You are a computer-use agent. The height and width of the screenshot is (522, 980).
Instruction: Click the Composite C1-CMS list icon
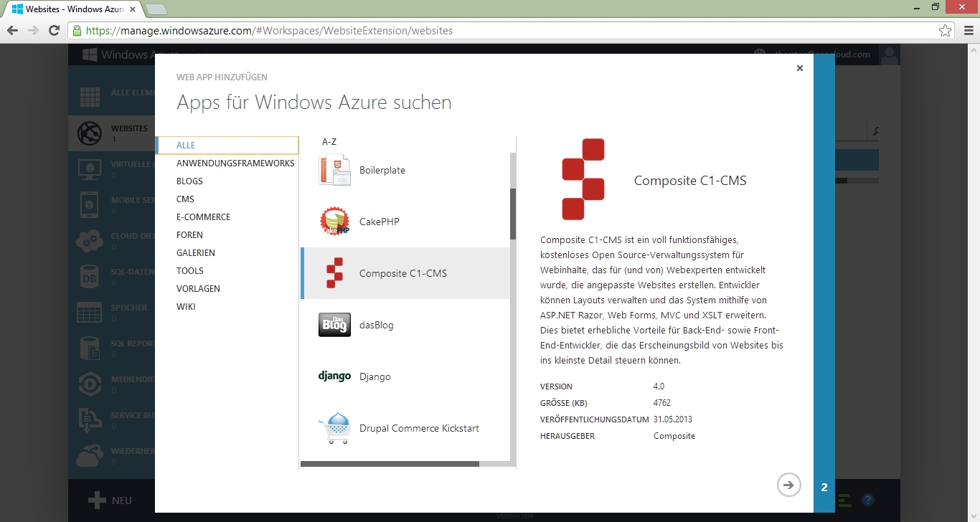tap(334, 273)
